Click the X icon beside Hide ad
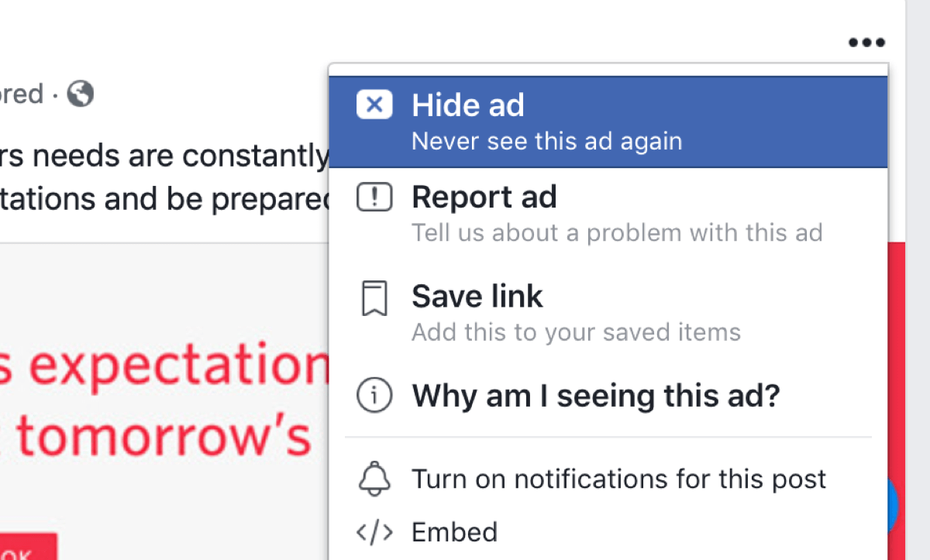 click(x=374, y=105)
